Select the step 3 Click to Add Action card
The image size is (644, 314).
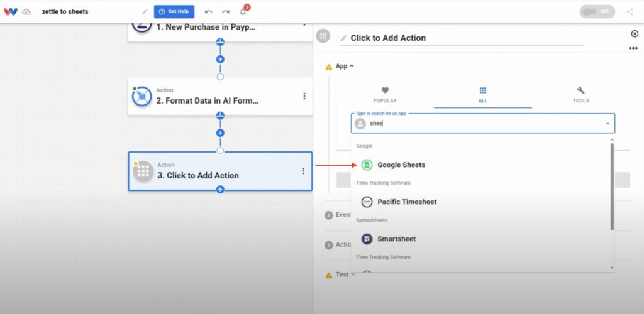tap(220, 171)
